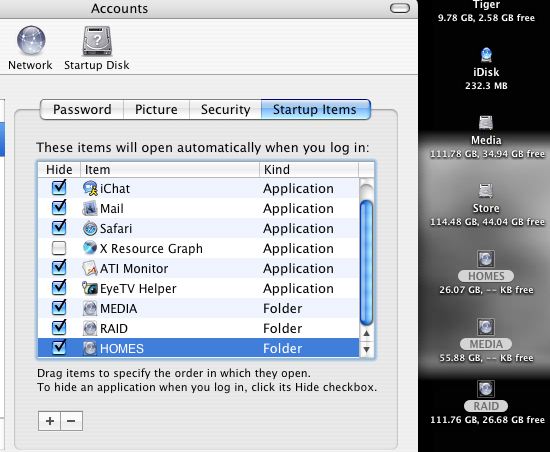Switch to the Picture tab
Viewport: 550px width, 452px height.
(x=156, y=109)
